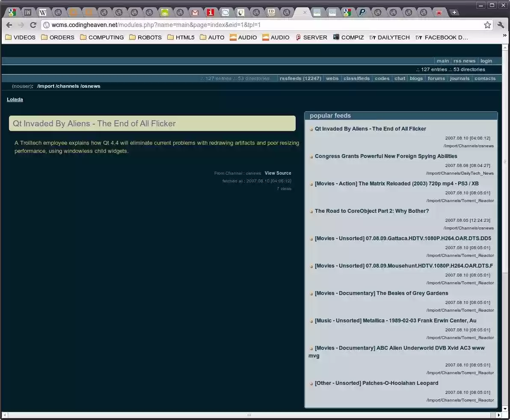The width and height of the screenshot is (510, 420).
Task: Click the /channels breadcrumb
Action: coord(67,86)
